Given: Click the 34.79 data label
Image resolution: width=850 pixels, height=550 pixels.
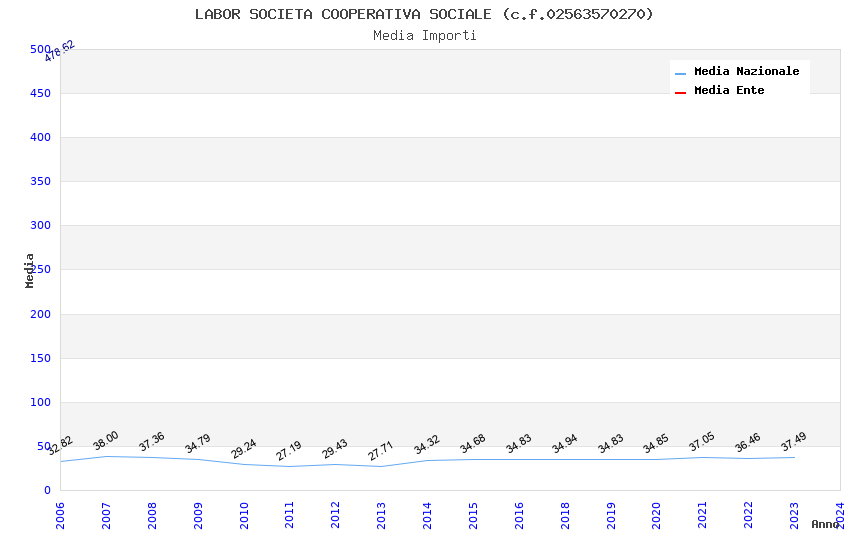Looking at the screenshot, I should [x=198, y=444].
